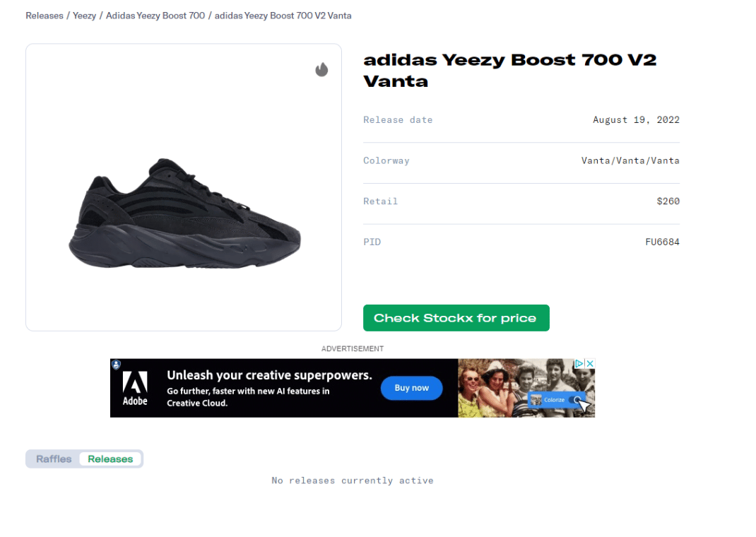756x537 pixels.
Task: Click the PID value FU6684
Action: (662, 242)
